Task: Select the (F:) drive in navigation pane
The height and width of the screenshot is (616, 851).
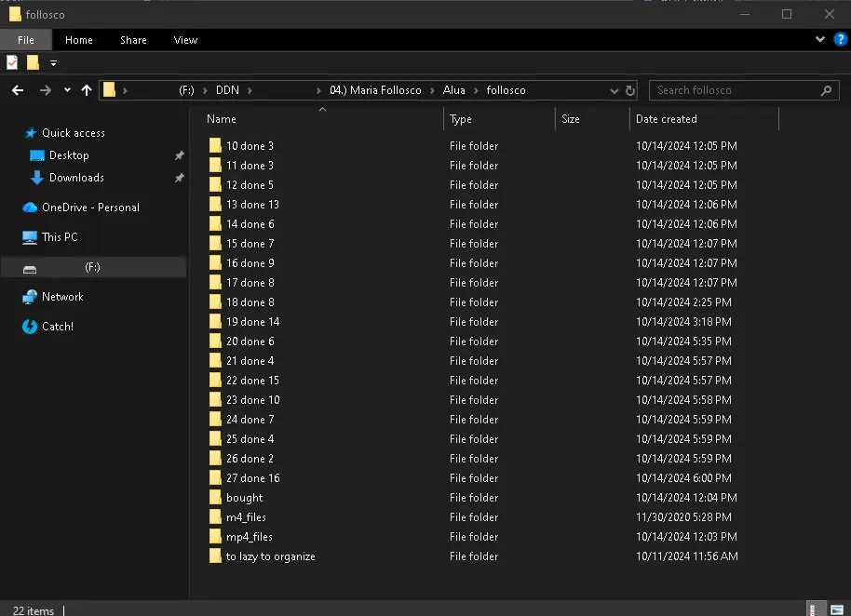Action: 93,267
